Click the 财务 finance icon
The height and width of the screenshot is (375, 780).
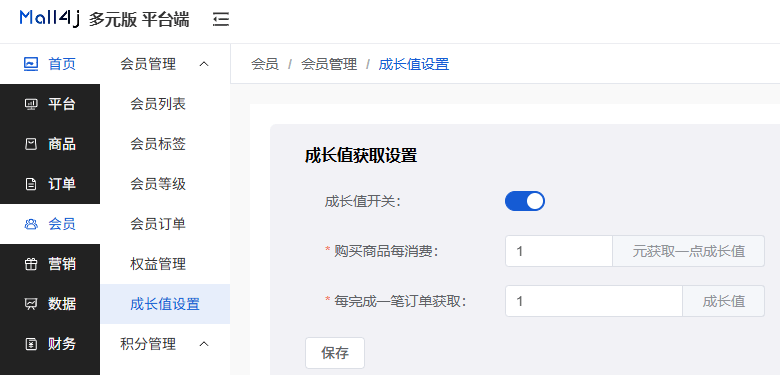click(x=31, y=344)
